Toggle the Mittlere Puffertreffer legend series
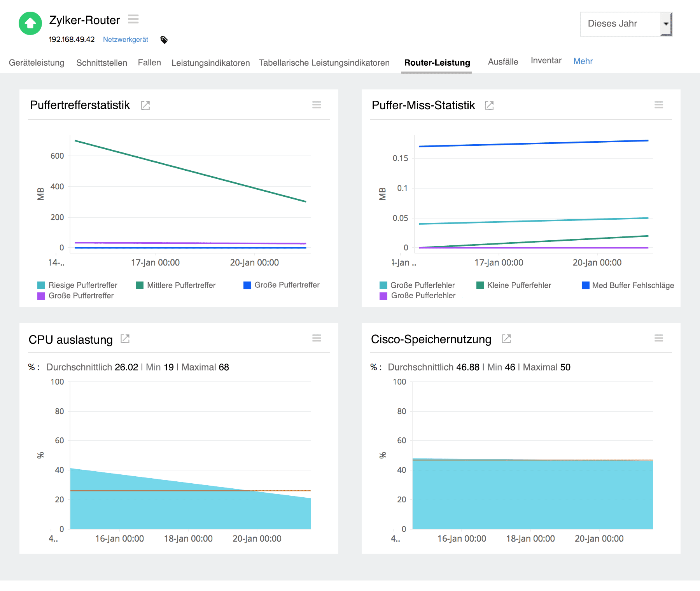Viewport: 700px width, 591px height. coord(181,285)
